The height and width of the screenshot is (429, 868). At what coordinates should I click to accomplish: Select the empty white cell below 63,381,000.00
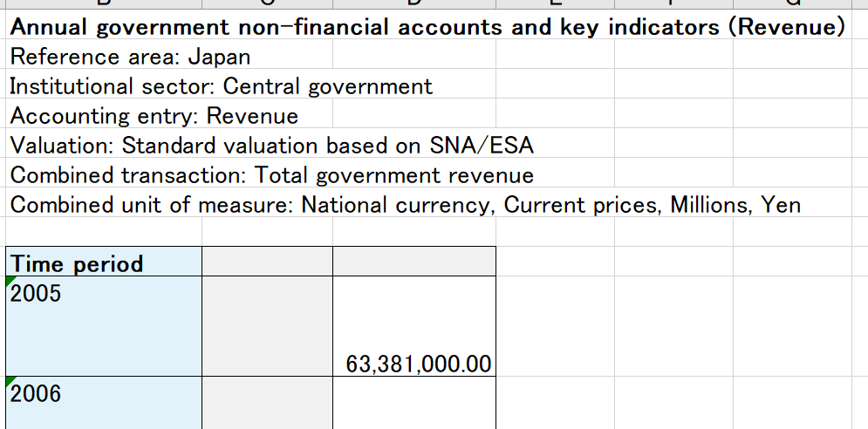414,403
